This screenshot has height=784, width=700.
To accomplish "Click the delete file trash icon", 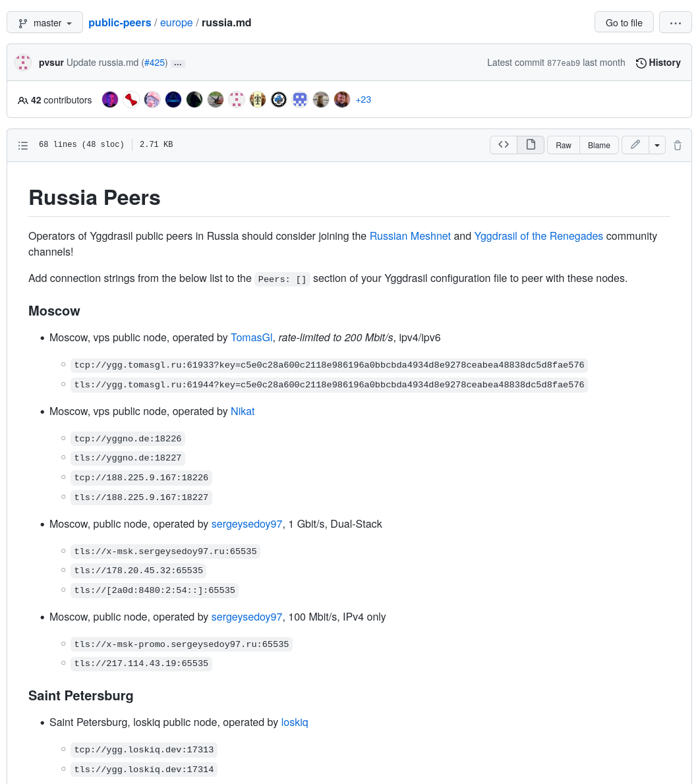I will 678,145.
